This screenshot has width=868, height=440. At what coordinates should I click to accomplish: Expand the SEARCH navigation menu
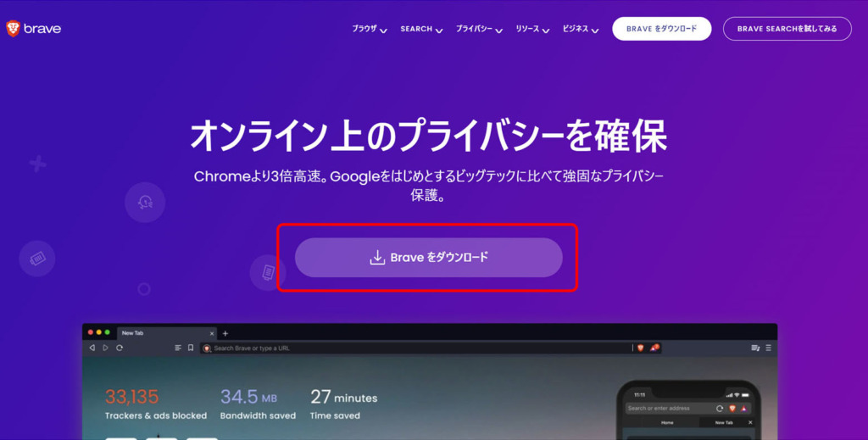pos(421,29)
